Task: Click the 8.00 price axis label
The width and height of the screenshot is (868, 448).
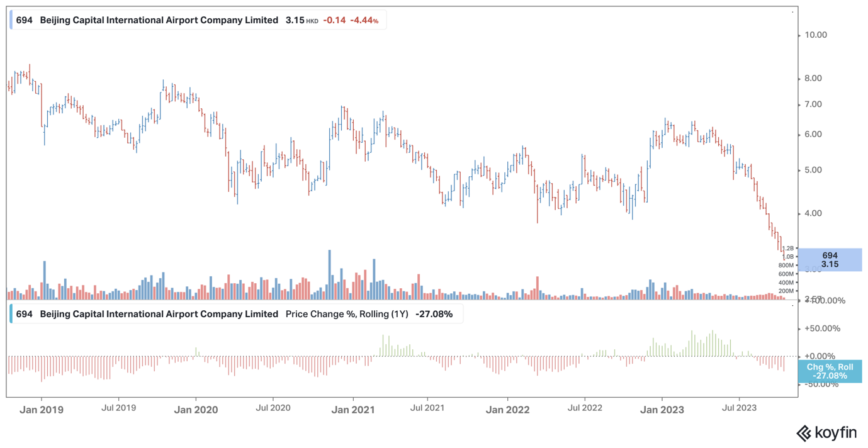Action: click(813, 79)
